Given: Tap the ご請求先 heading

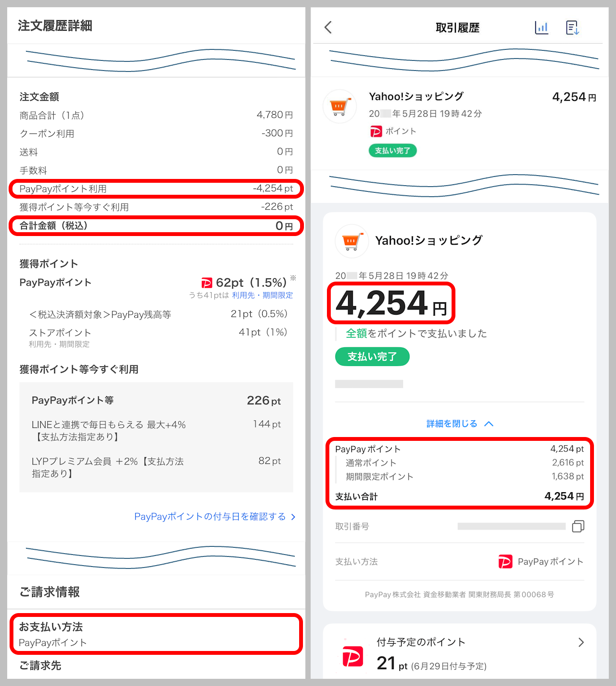Looking at the screenshot, I should point(40,665).
